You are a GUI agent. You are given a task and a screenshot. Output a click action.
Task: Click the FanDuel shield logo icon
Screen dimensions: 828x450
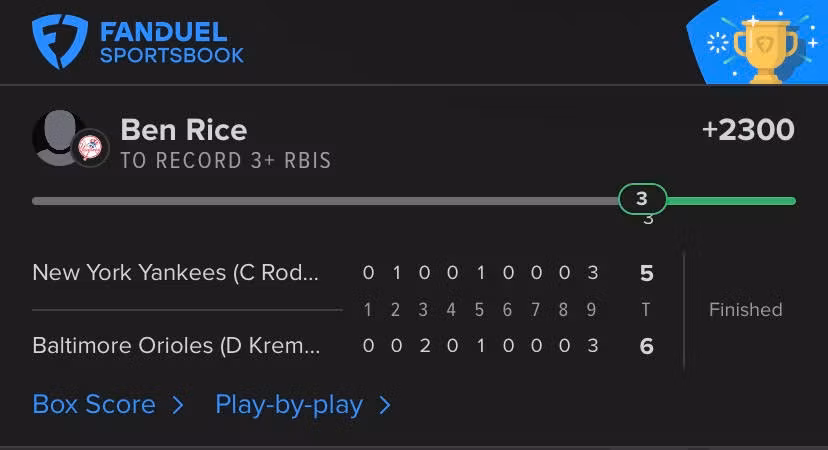click(61, 42)
